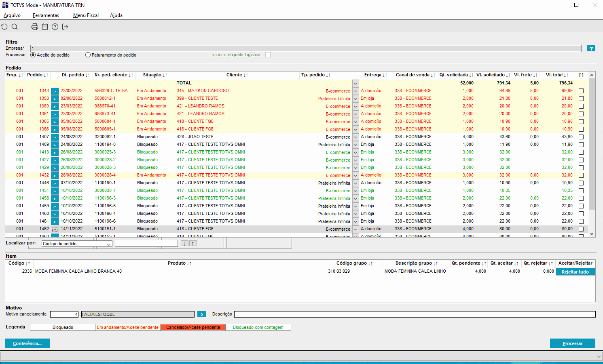This screenshot has height=364, width=603.
Task: Open the Arquivo menu
Action: (12, 15)
